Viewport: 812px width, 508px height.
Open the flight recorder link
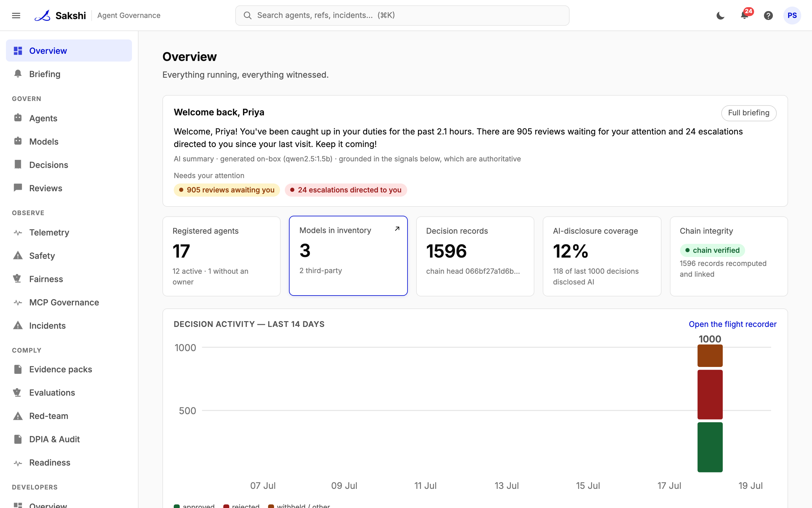point(733,324)
